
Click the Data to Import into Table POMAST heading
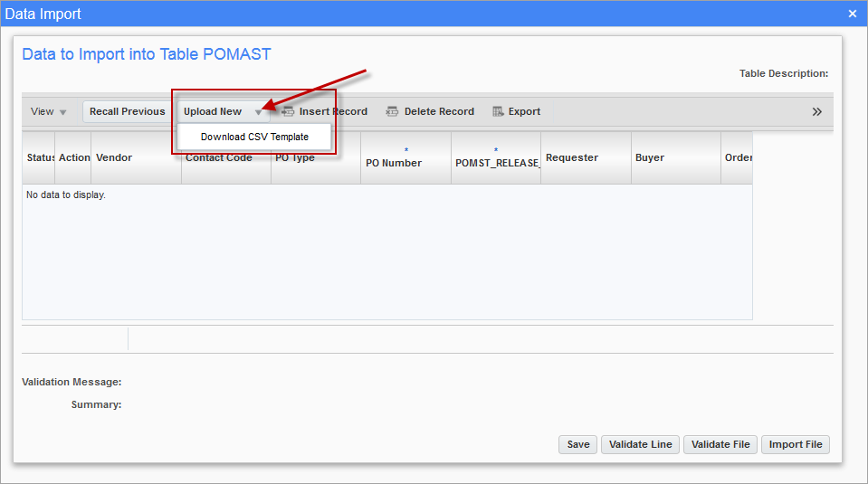click(x=146, y=54)
